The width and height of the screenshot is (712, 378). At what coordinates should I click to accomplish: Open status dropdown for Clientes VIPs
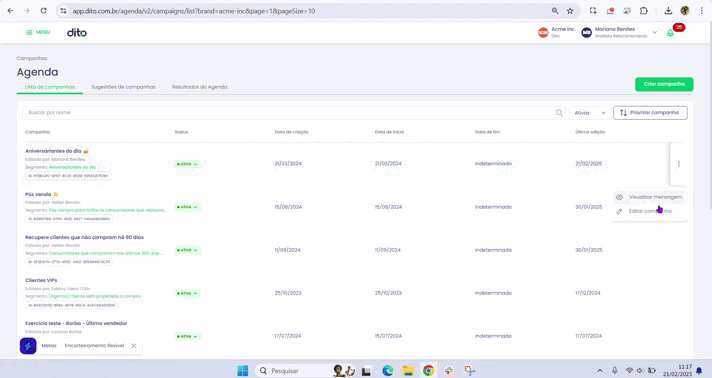[x=187, y=293]
